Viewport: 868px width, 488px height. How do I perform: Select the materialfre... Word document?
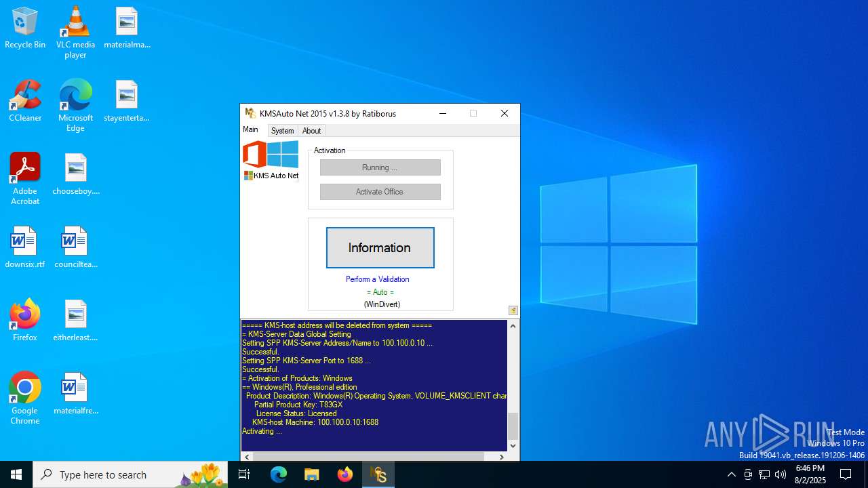pyautogui.click(x=75, y=394)
